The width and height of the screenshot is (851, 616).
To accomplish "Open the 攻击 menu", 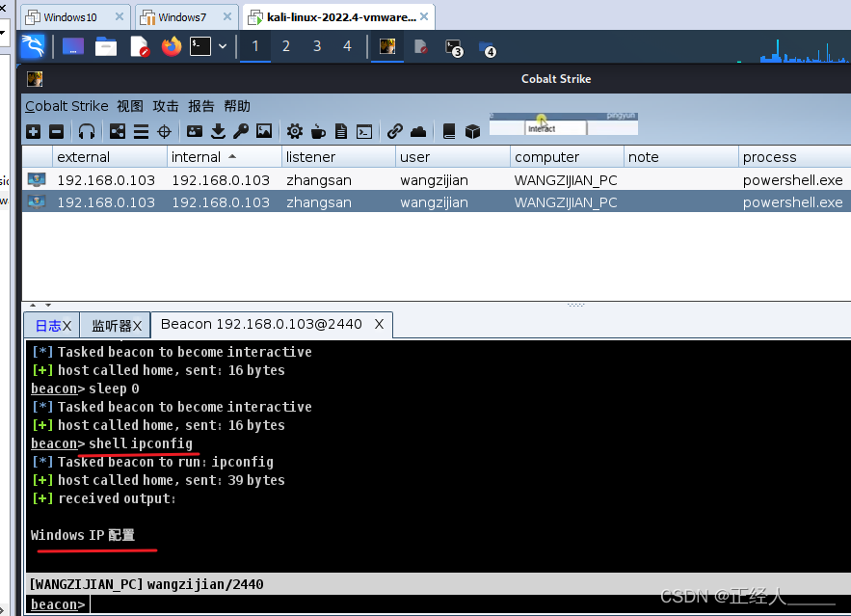I will tap(166, 106).
